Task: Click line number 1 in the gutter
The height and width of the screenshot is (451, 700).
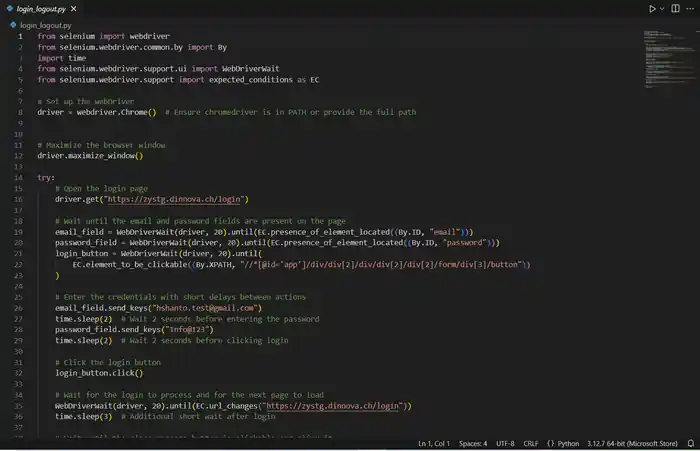Action: (20, 36)
